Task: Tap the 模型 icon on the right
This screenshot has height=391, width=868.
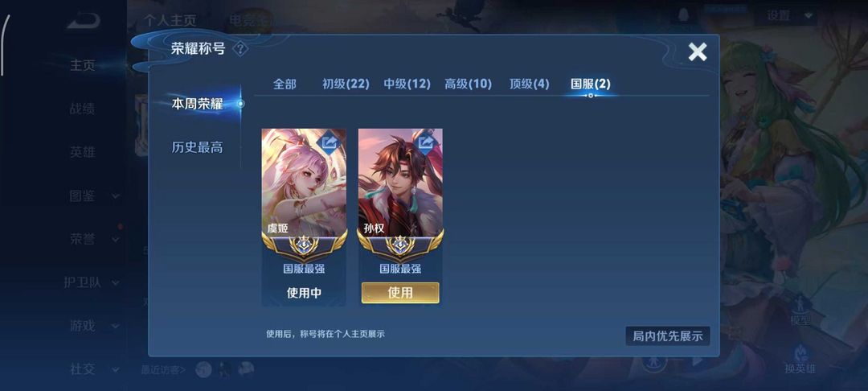Action: tap(800, 311)
